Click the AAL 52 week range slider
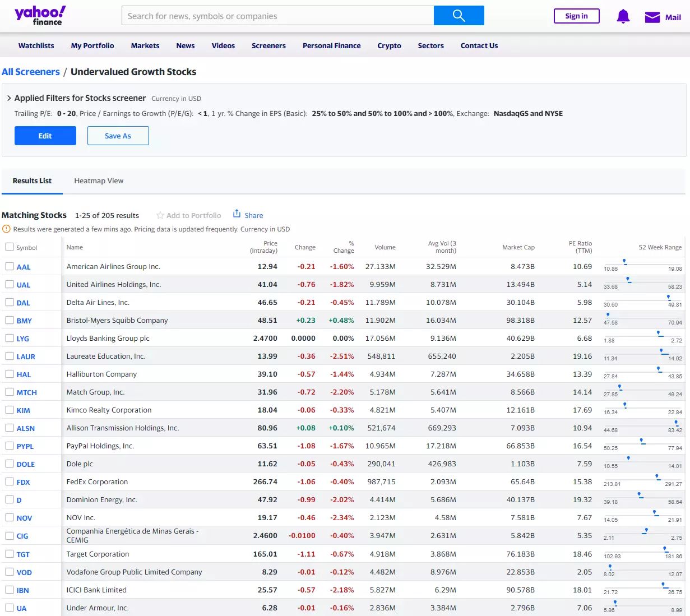 pos(643,264)
